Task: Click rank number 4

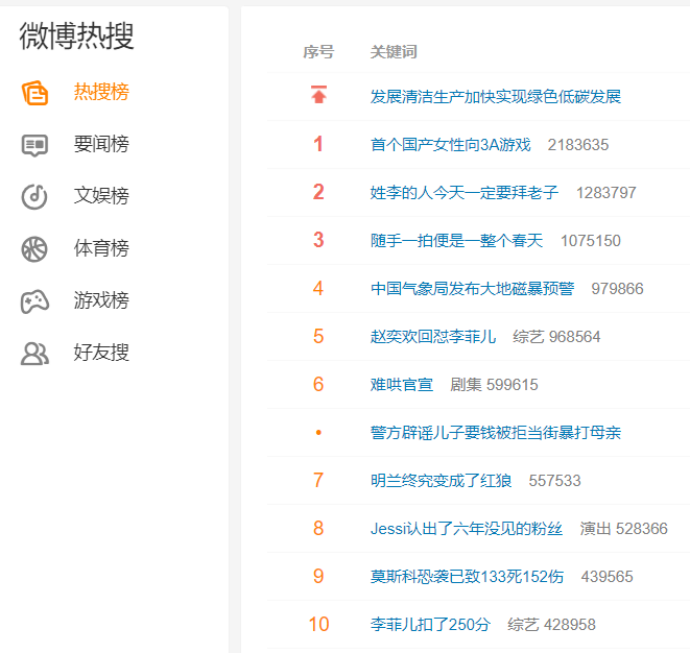Action: (x=318, y=288)
